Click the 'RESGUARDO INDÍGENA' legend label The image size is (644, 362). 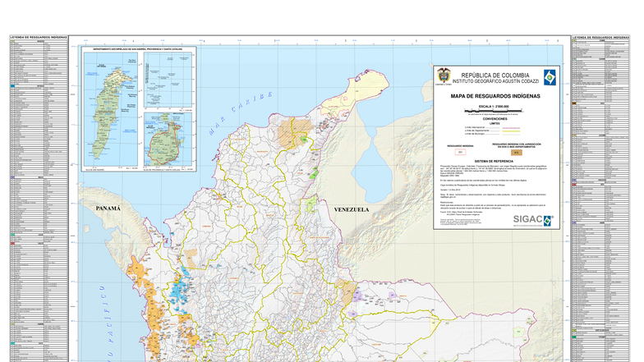[460, 146]
